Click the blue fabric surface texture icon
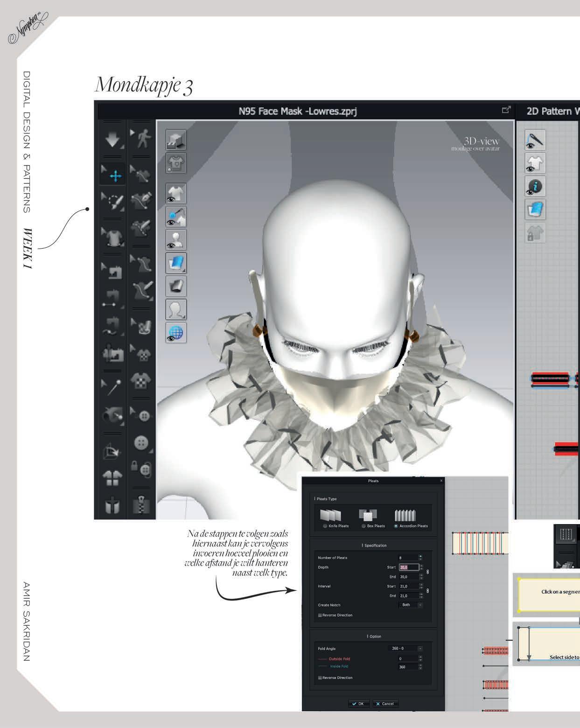 [176, 263]
